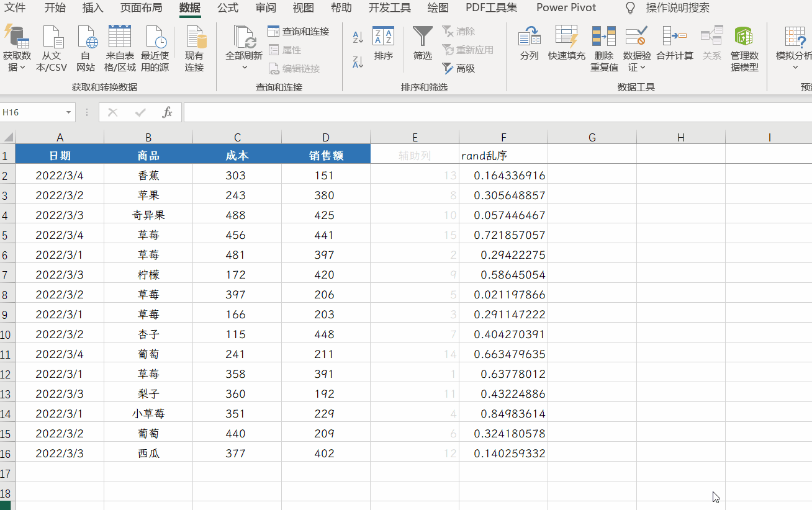Switch to the 开发工具 tab
The height and width of the screenshot is (510, 812).
(x=390, y=8)
